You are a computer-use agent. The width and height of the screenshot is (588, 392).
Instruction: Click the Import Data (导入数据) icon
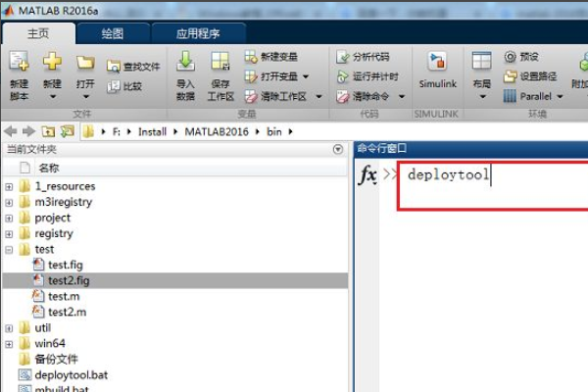185,62
